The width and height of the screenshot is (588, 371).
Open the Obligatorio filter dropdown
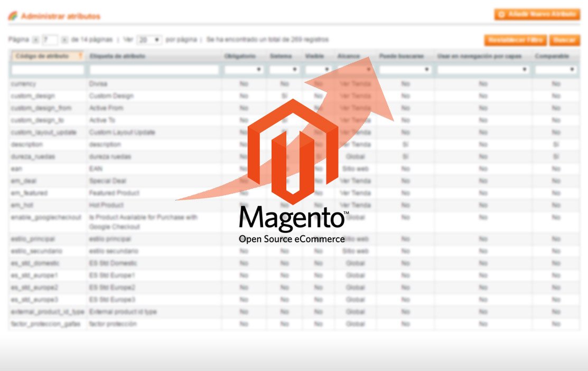(x=244, y=70)
